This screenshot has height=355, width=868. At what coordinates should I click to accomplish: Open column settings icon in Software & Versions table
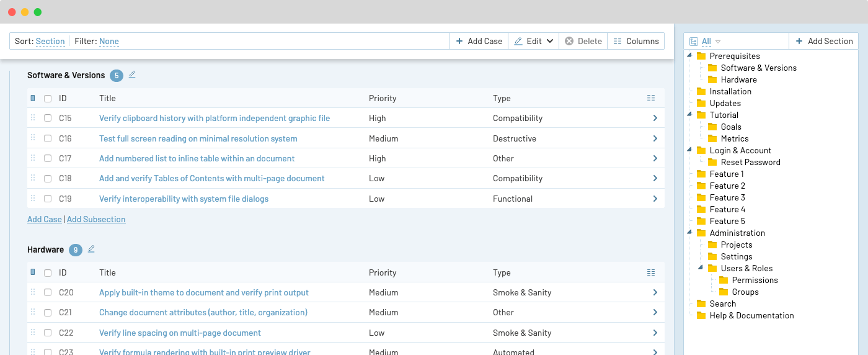(651, 98)
